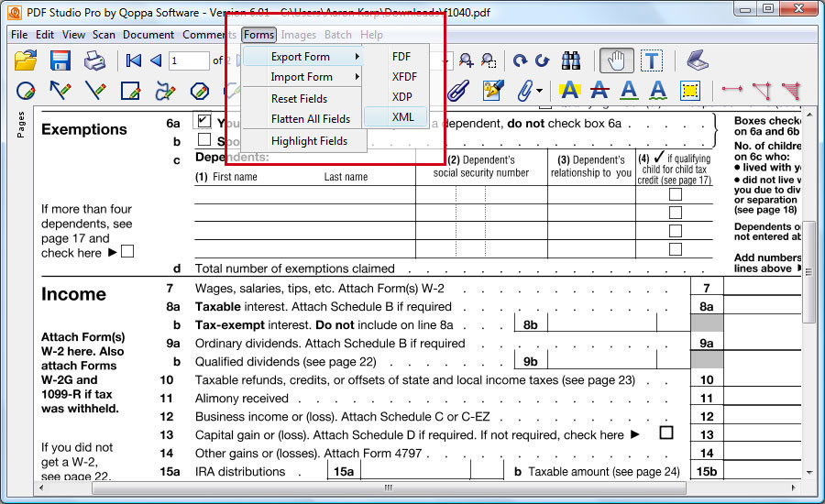Choose Flatten All Fields
Viewport: 825px width, 504px height.
click(x=303, y=119)
